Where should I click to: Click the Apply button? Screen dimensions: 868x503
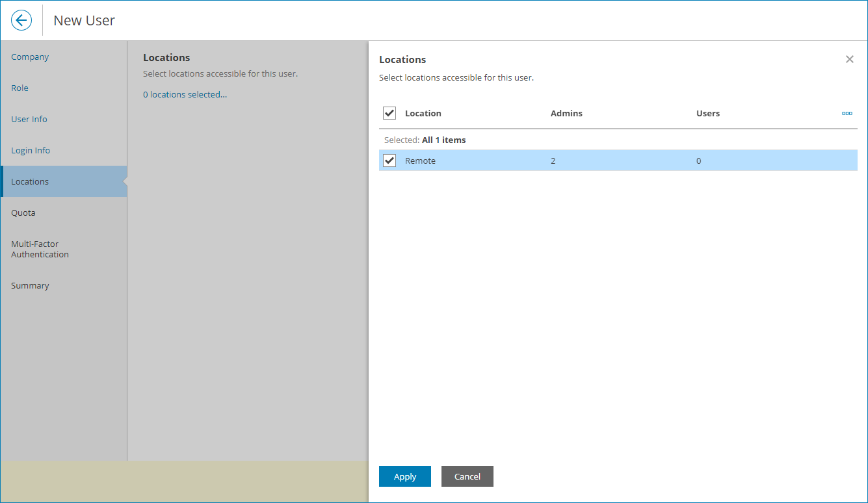[x=405, y=476]
